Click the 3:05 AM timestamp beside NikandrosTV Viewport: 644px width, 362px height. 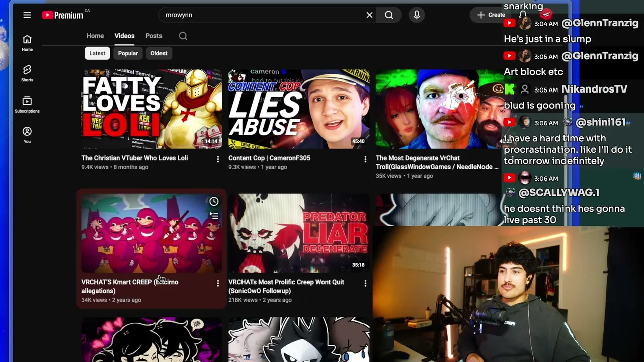tap(546, 89)
